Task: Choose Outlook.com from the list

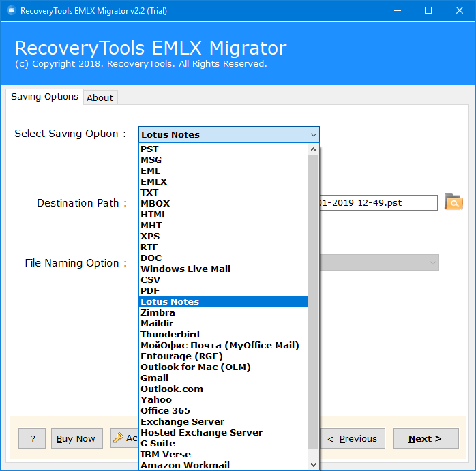Action: point(223,389)
